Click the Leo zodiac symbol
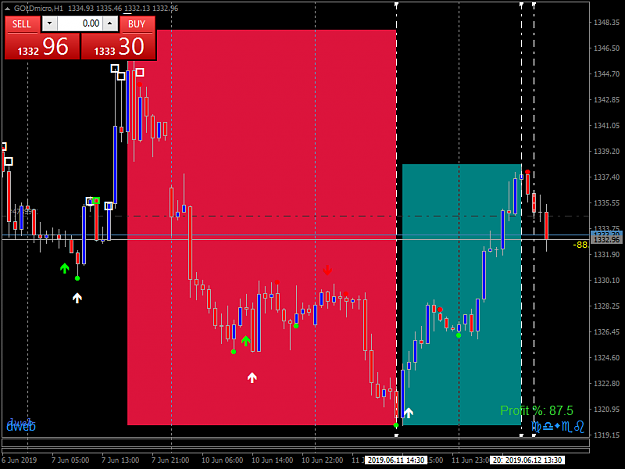625x469 pixels. (x=580, y=427)
